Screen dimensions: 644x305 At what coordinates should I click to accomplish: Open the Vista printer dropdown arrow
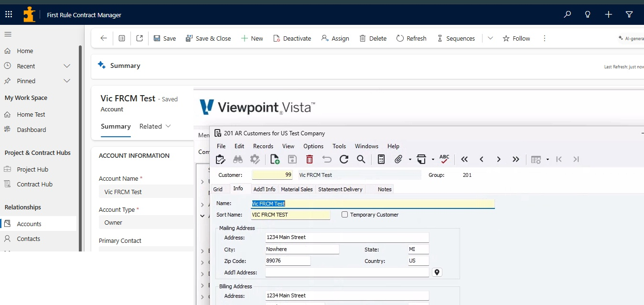(433, 160)
